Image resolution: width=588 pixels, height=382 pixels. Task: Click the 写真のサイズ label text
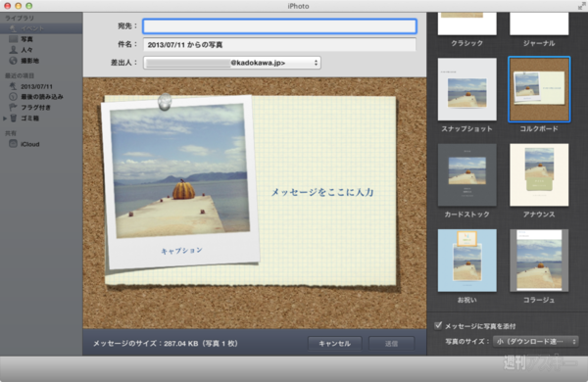[x=467, y=342]
